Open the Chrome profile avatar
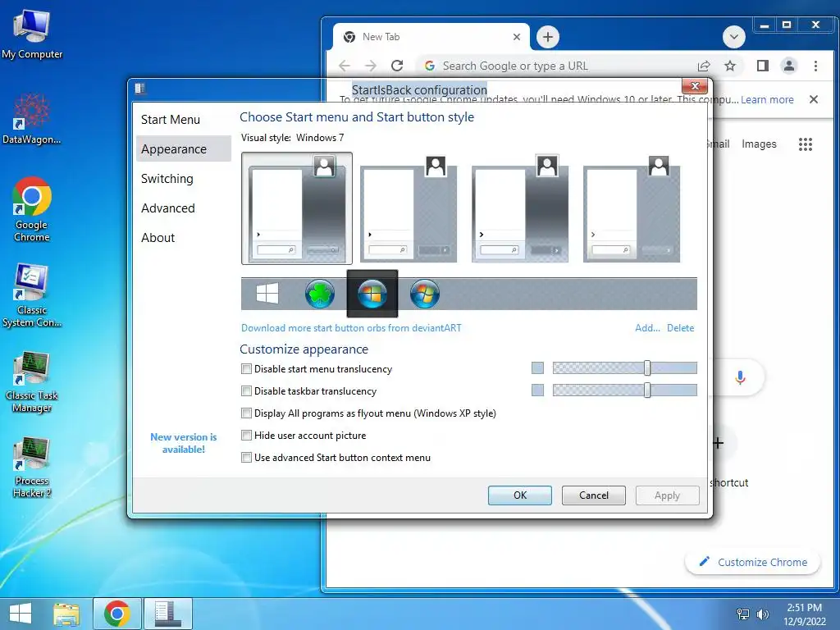This screenshot has width=840, height=630. tap(788, 66)
